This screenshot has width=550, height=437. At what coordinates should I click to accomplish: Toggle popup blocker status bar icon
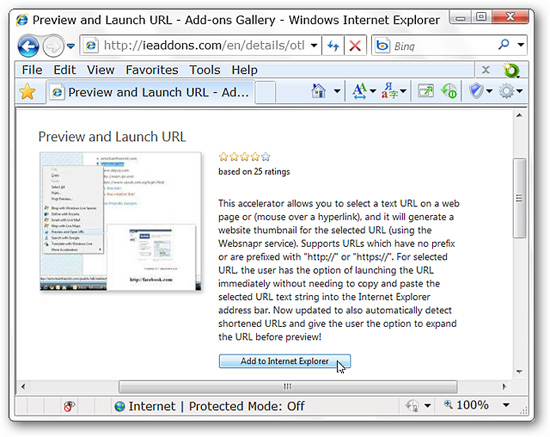pyautogui.click(x=69, y=406)
